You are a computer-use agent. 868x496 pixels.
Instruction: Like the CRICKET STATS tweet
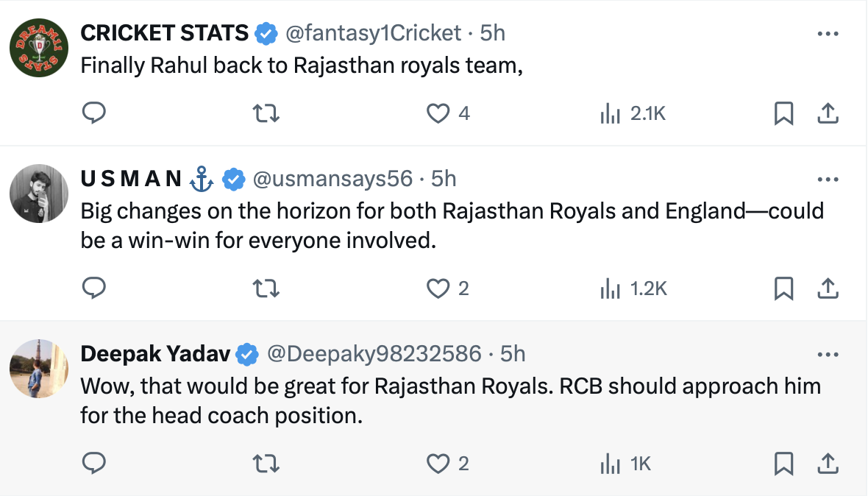point(438,113)
